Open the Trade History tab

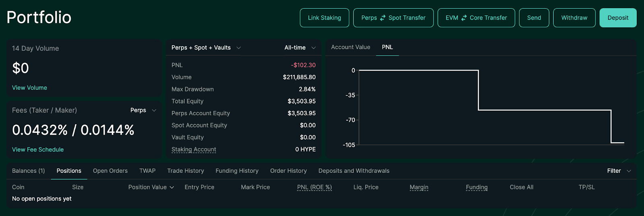(185, 171)
